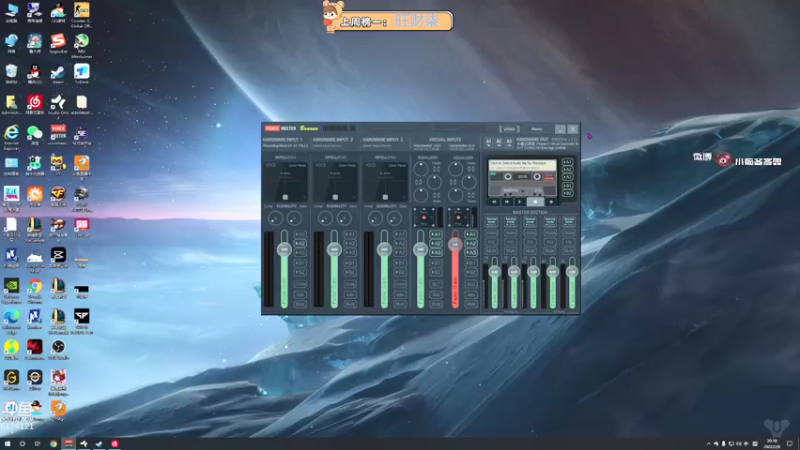Open OBS Studio desktop shortcut
The width and height of the screenshot is (800, 450).
[x=58, y=348]
